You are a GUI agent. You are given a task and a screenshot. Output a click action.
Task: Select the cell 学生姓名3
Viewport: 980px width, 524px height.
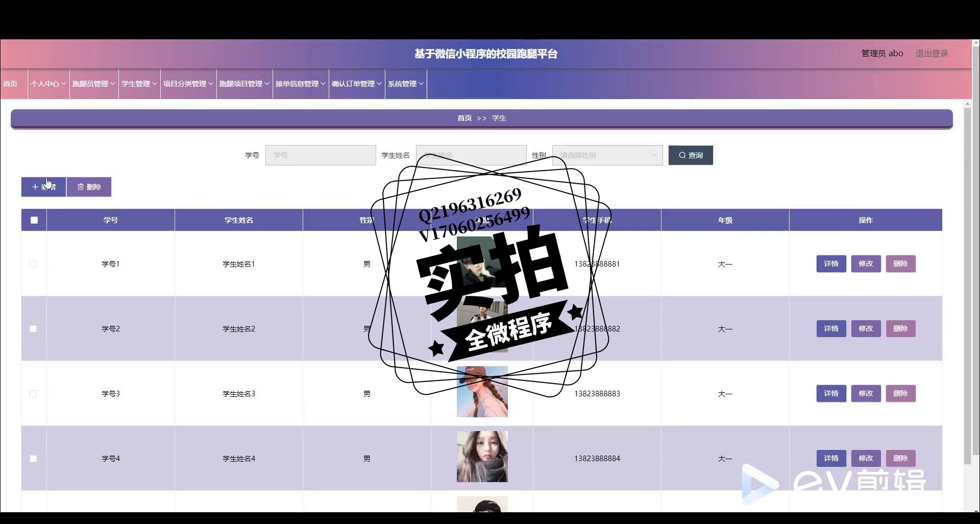point(239,394)
